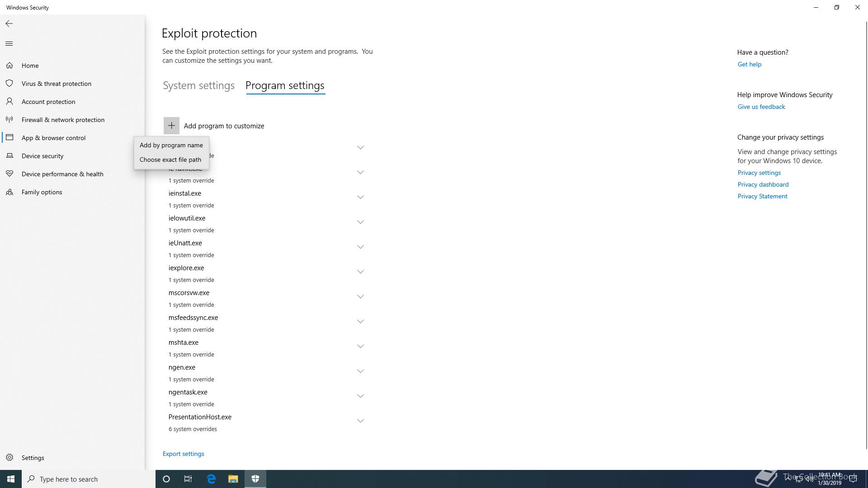
Task: Click Export settings link
Action: pyautogui.click(x=183, y=454)
